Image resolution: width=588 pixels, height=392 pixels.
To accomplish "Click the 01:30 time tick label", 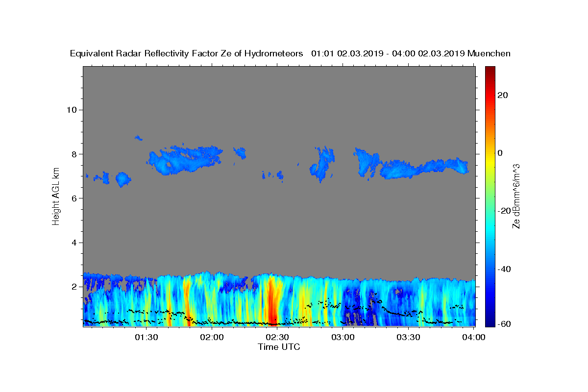I will [x=146, y=337].
